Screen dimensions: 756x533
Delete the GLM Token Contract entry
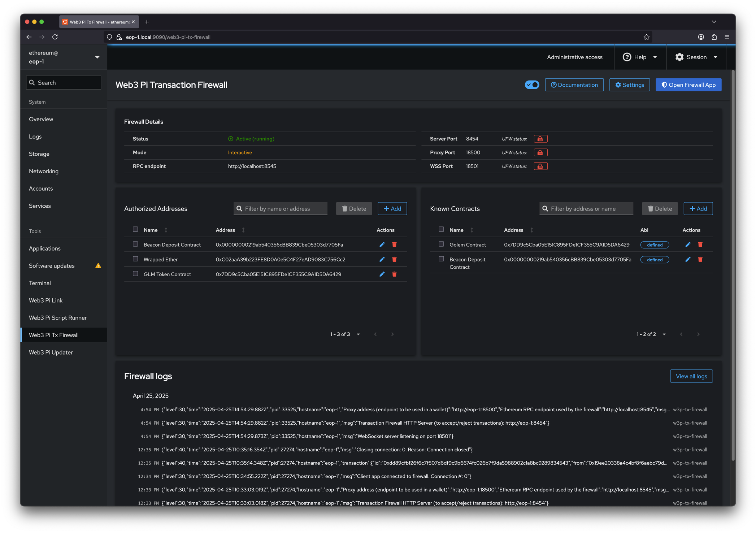pyautogui.click(x=394, y=274)
